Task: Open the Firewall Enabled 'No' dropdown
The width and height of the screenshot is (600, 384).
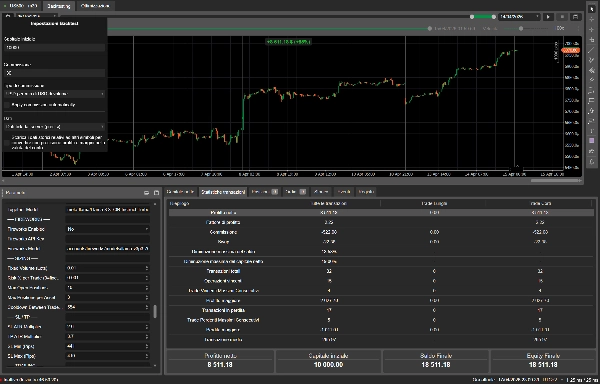Action: (108, 229)
